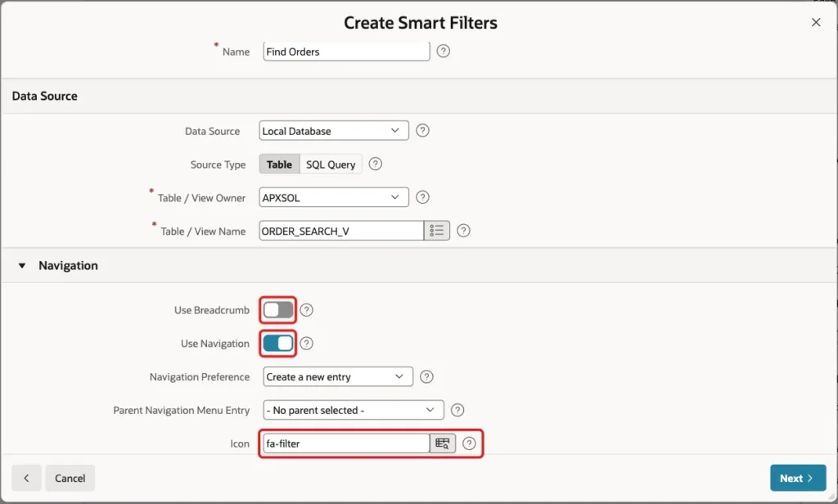Open the Navigation Preference dropdown

(338, 377)
